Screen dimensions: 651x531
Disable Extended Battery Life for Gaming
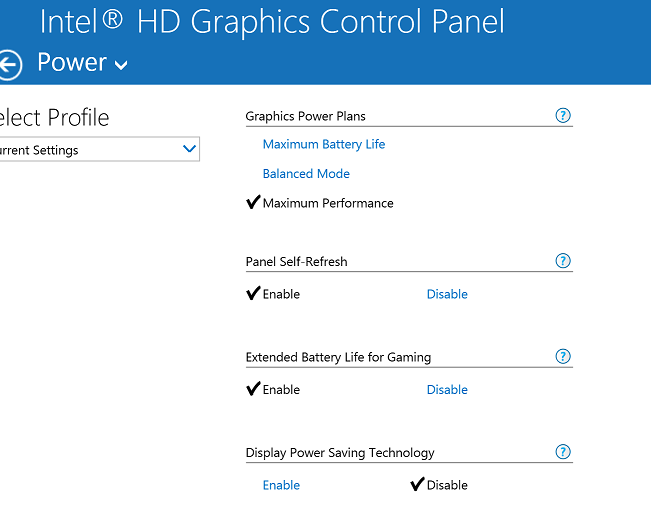click(x=447, y=389)
